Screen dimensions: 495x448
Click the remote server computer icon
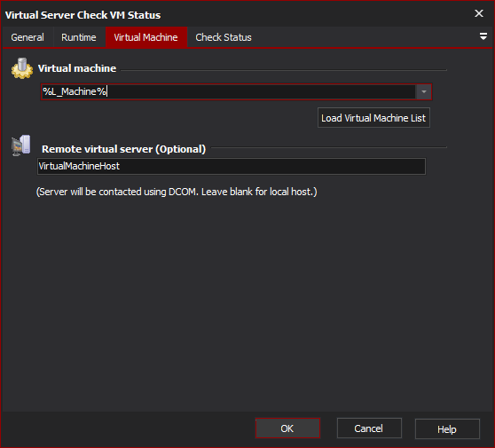click(x=21, y=145)
